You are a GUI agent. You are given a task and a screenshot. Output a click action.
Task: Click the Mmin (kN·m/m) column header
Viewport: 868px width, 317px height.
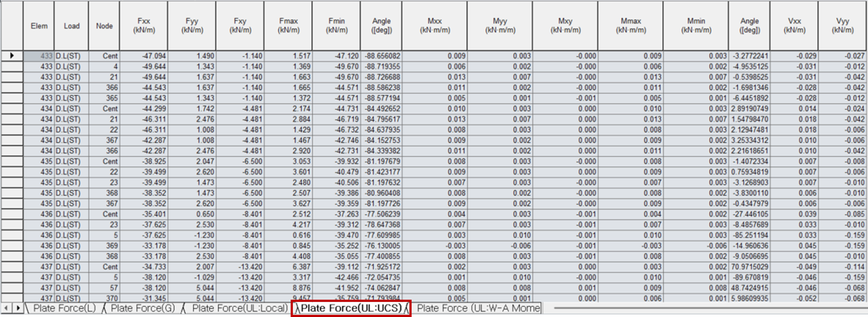pyautogui.click(x=696, y=26)
